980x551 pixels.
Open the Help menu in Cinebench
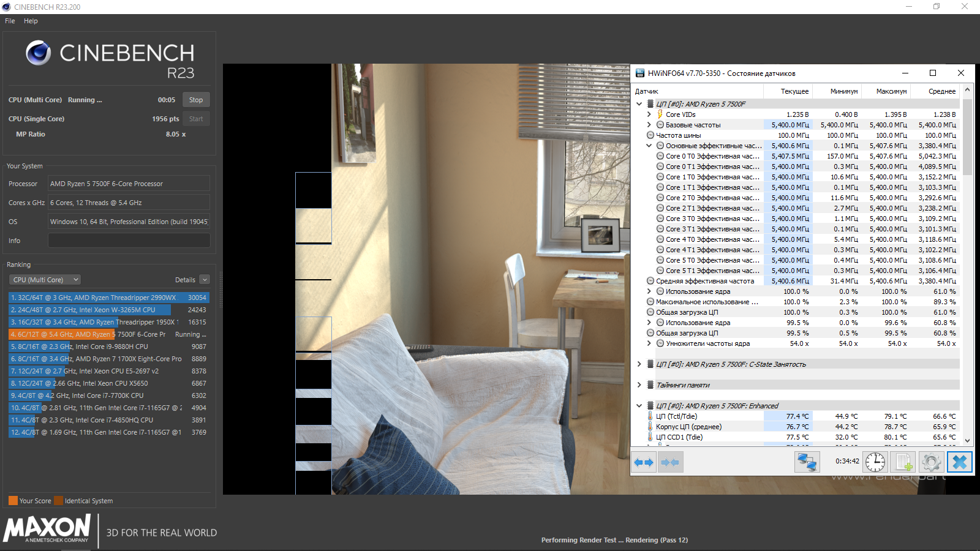click(31, 21)
